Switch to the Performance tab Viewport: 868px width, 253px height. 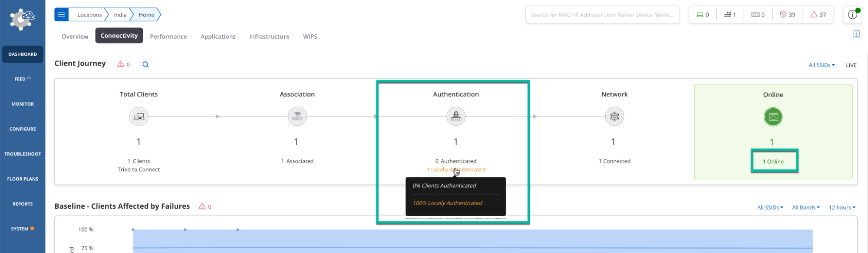click(168, 37)
